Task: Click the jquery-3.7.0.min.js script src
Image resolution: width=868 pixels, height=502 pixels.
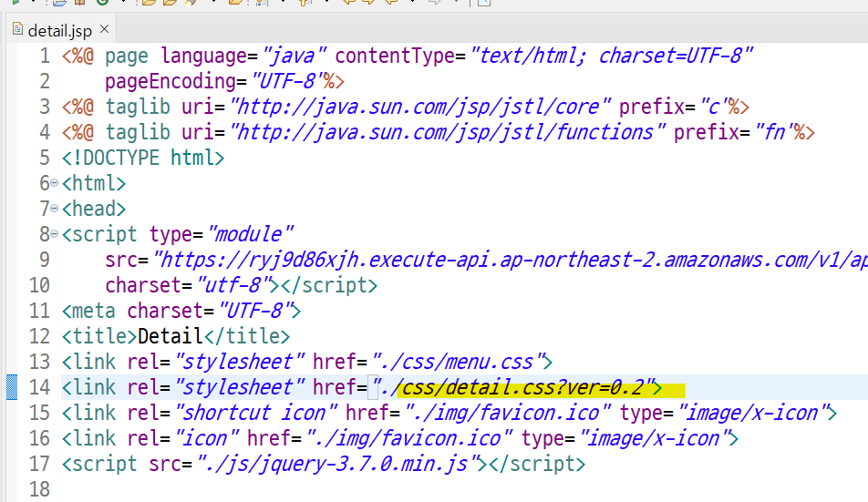Action: click(x=337, y=464)
